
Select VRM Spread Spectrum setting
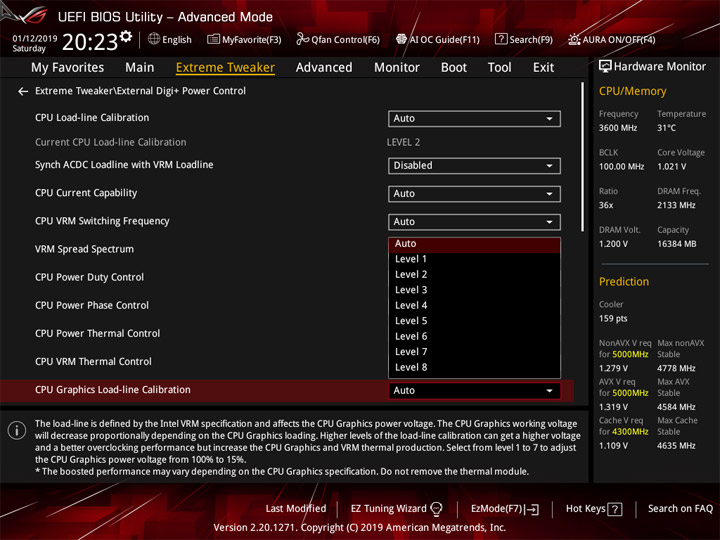(84, 249)
